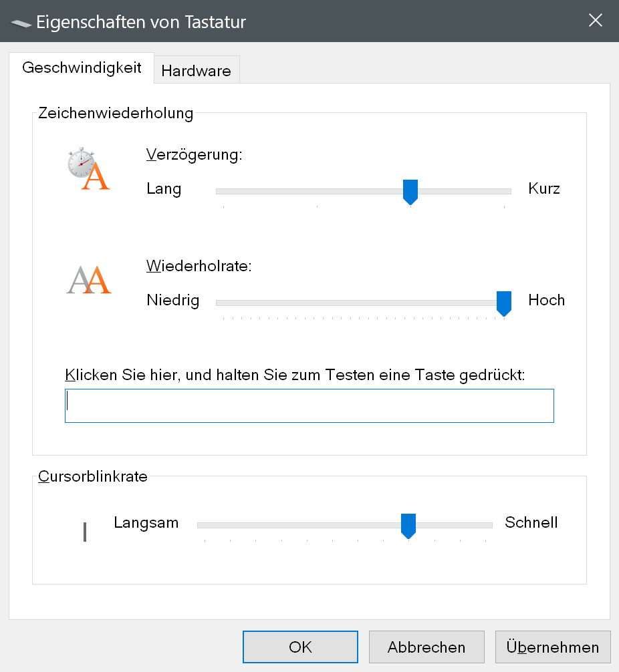Click the blinking cursor preview bar
This screenshot has width=619, height=672.
[85, 532]
